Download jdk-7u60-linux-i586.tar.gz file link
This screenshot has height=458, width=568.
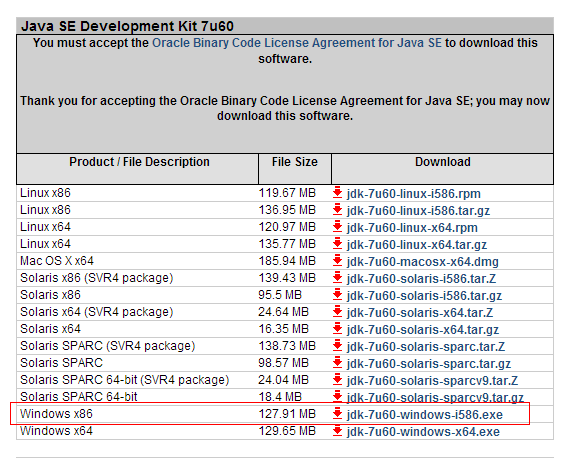tap(418, 211)
